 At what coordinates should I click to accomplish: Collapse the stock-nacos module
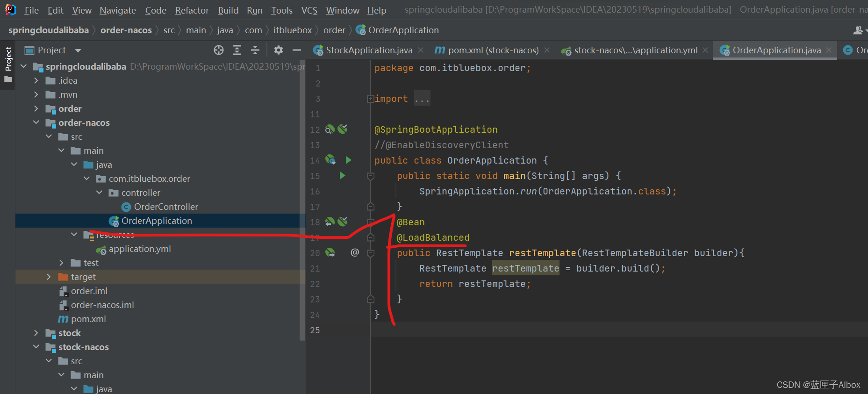coord(36,347)
